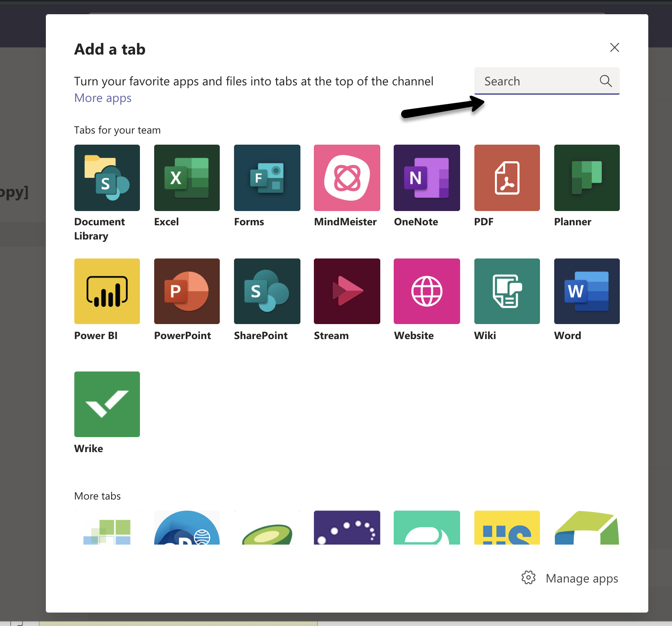Select the teal speech-bubble app under More tabs
The height and width of the screenshot is (626, 672).
427,528
